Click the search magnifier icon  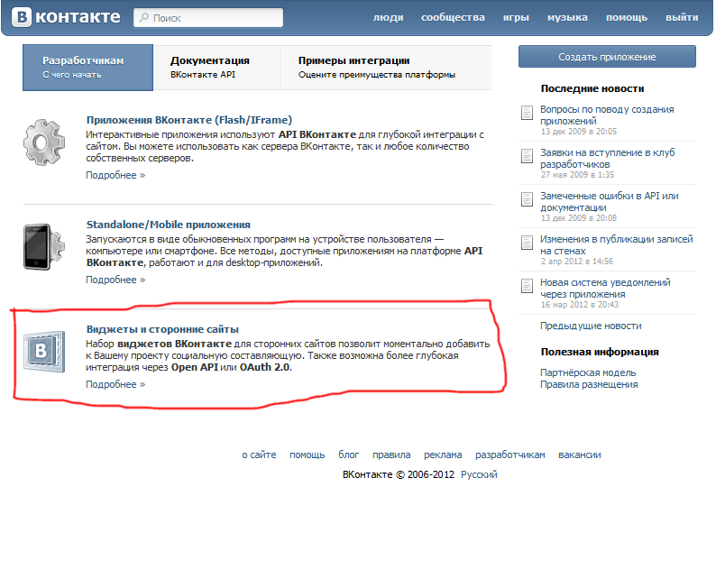[144, 17]
